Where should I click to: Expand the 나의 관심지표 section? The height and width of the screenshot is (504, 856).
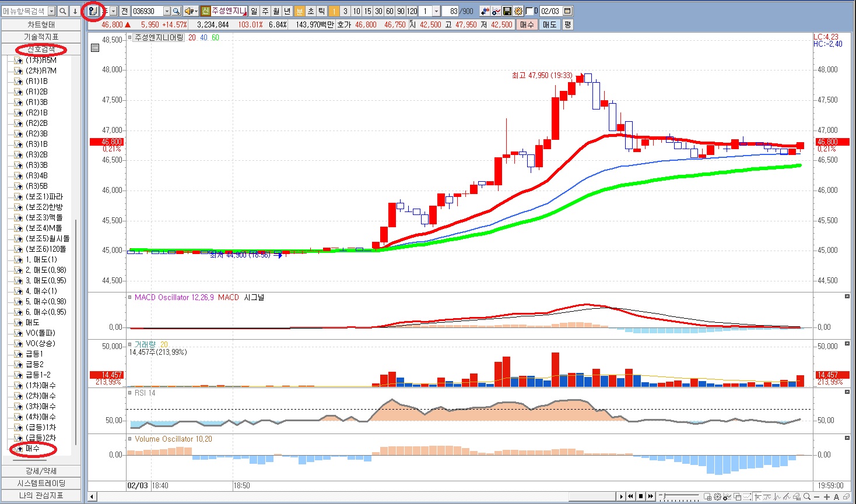(x=41, y=495)
